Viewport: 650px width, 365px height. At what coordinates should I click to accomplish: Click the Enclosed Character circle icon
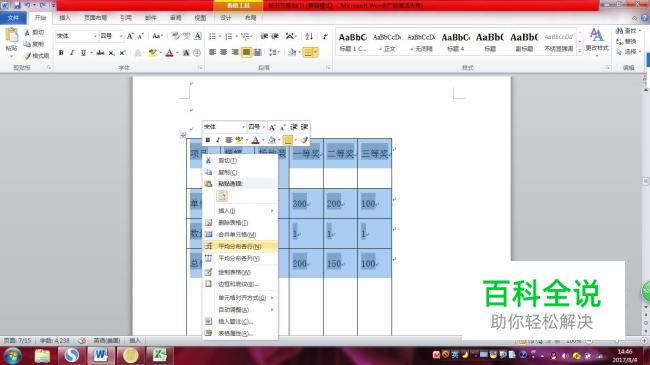(197, 53)
